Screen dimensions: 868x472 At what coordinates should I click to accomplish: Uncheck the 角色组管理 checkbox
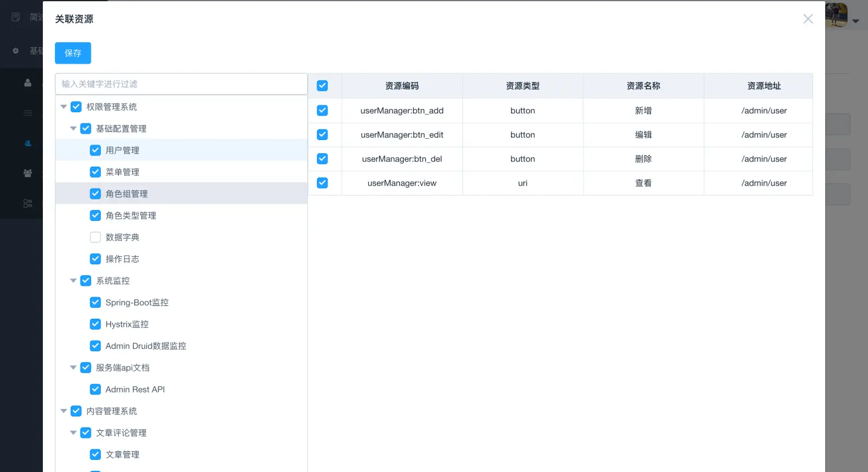tap(95, 194)
